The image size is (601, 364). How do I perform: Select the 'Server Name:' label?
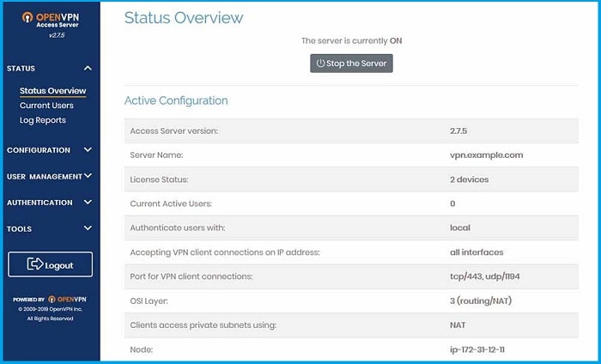pyautogui.click(x=156, y=155)
